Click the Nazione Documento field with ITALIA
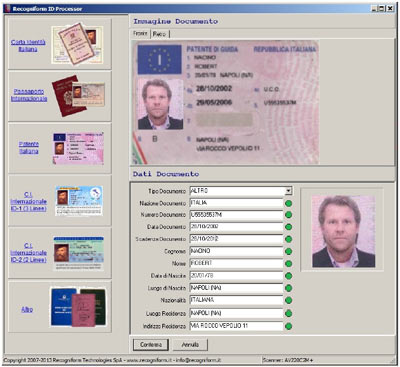400x367 pixels. coord(236,203)
